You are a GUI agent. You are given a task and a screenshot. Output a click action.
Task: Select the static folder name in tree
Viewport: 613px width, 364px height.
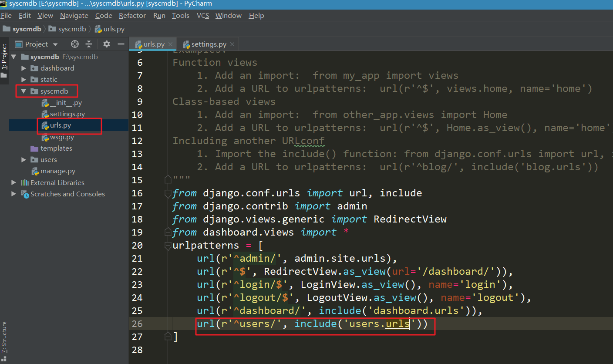[x=49, y=80]
